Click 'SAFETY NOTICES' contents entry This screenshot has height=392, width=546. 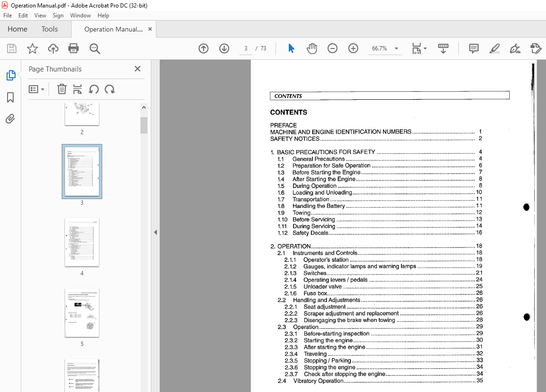[295, 139]
